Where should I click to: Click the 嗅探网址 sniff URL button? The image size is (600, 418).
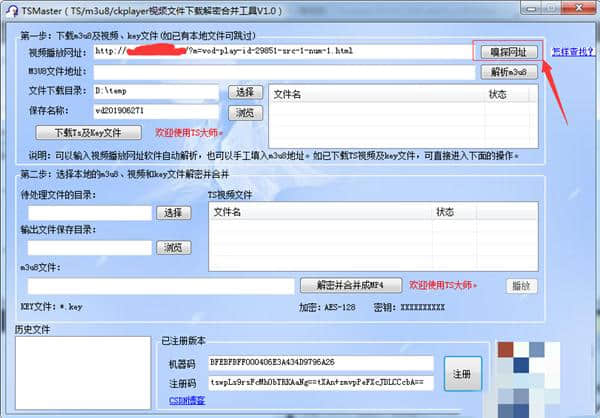pos(508,51)
